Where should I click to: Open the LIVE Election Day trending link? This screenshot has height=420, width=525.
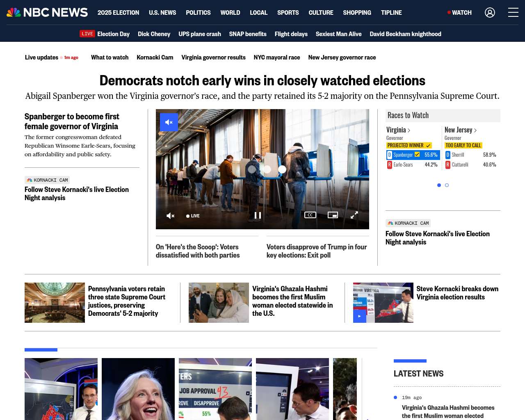105,34
